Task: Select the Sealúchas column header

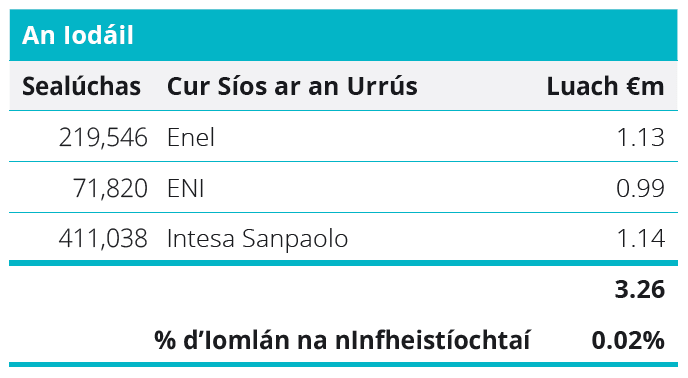Action: 82,86
